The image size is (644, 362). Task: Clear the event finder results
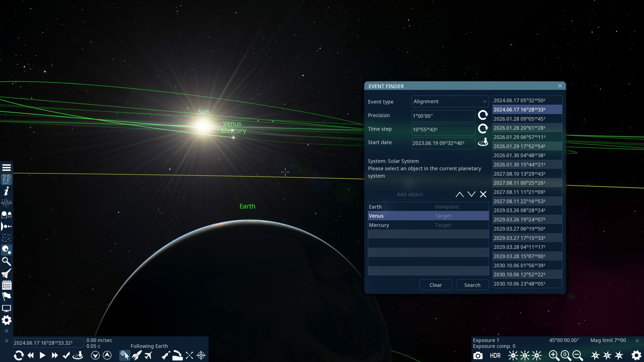click(x=435, y=285)
